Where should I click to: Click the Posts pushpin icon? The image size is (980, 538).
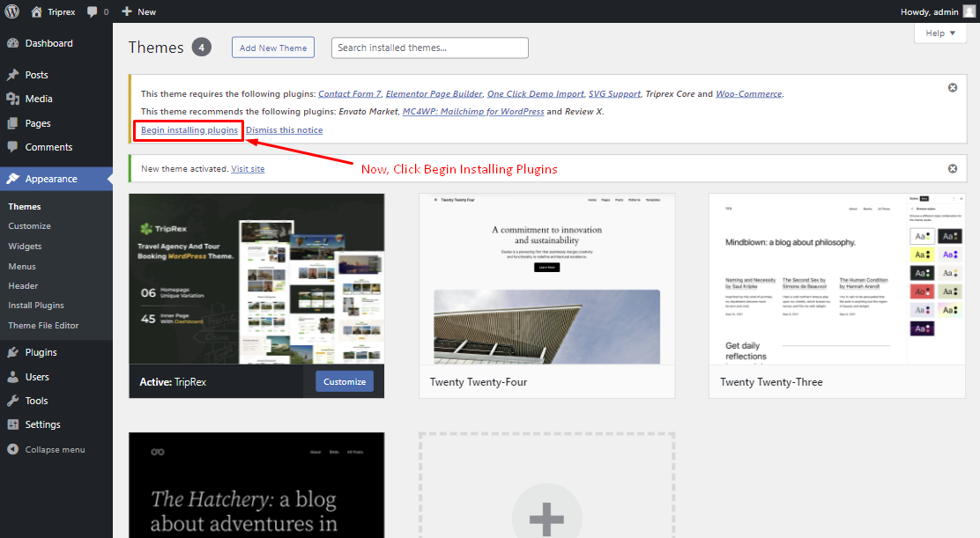click(12, 75)
